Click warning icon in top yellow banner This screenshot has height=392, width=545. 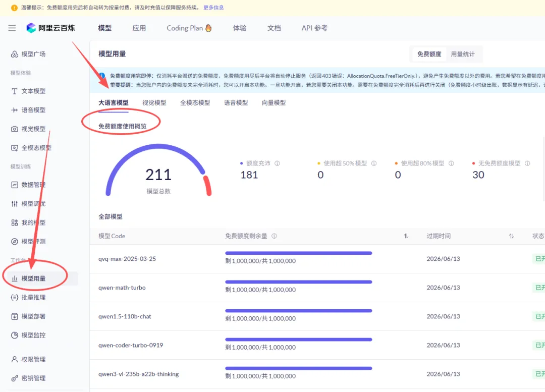[x=14, y=8]
